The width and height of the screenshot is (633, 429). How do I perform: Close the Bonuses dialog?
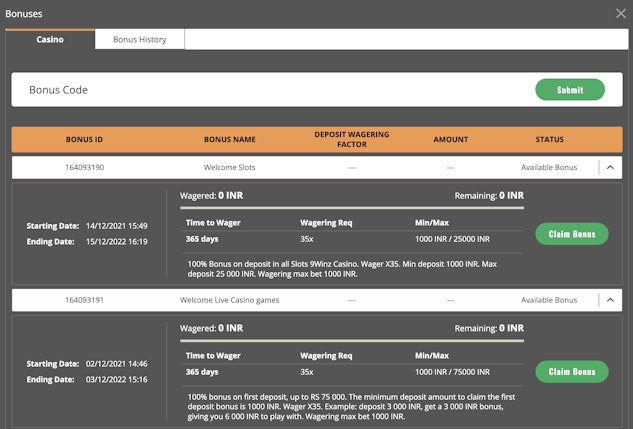tap(620, 14)
